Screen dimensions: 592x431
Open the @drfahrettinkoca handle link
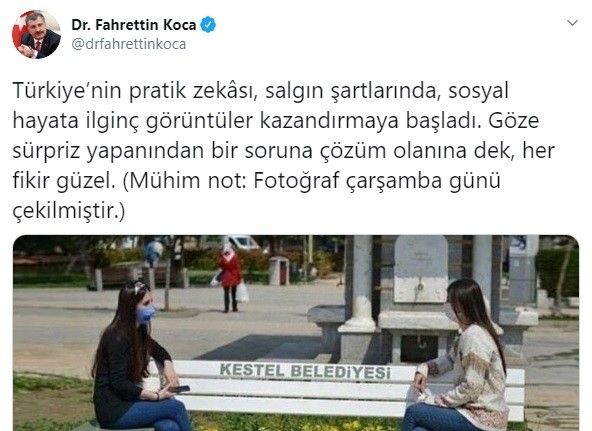click(x=129, y=44)
